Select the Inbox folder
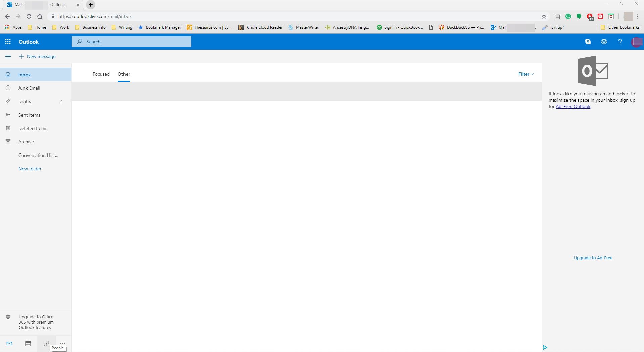The height and width of the screenshot is (352, 644). coord(36,75)
